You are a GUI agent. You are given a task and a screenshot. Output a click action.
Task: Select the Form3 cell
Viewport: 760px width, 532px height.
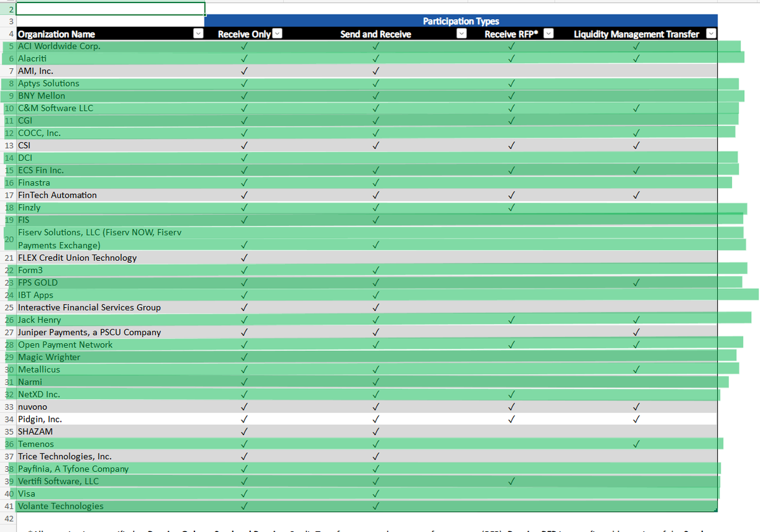[x=110, y=270]
